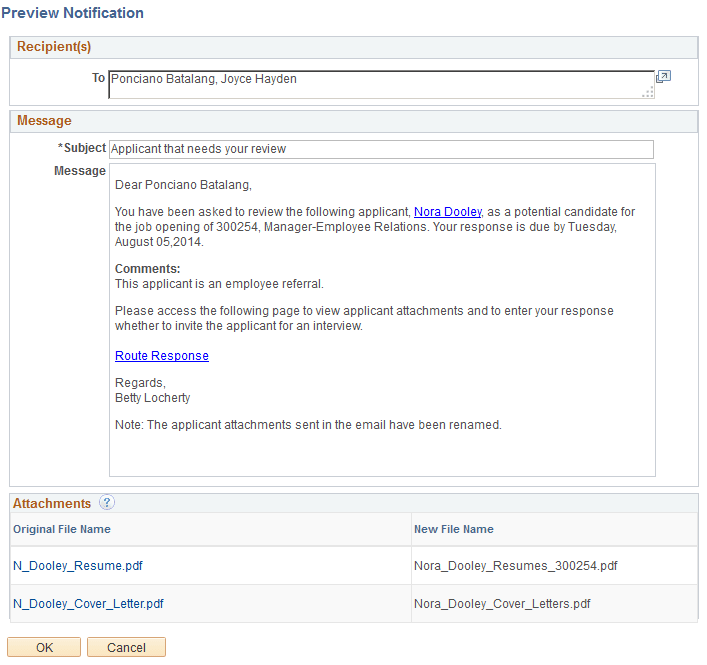Click the Preview Notification page title
The width and height of the screenshot is (707, 665).
pos(73,13)
